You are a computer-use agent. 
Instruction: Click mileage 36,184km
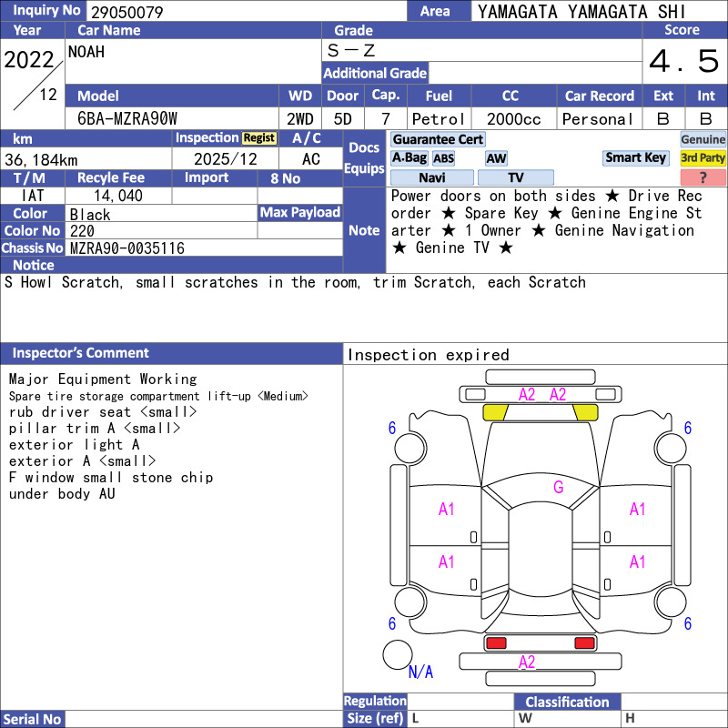pyautogui.click(x=41, y=160)
